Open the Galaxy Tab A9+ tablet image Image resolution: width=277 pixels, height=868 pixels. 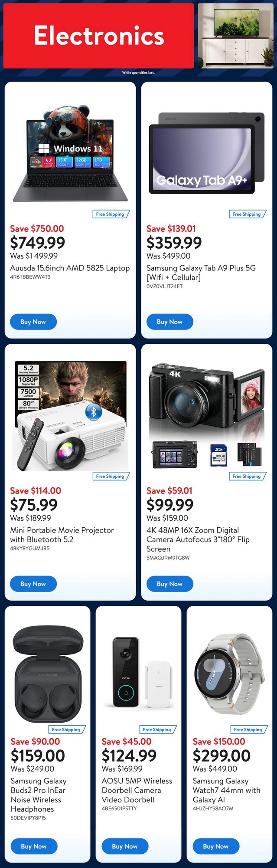pos(207,154)
